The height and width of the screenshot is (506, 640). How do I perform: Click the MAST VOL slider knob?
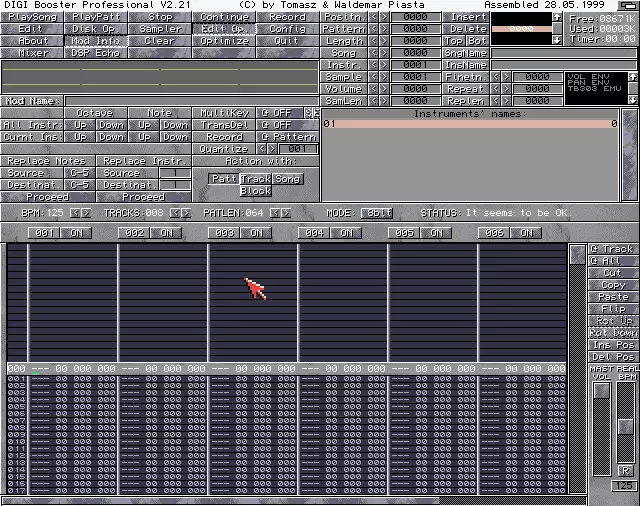click(x=601, y=391)
